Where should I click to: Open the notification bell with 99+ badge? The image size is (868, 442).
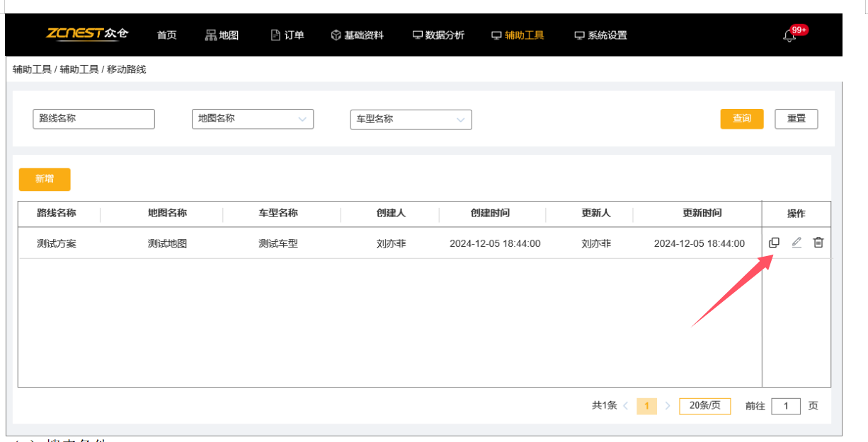click(x=790, y=35)
